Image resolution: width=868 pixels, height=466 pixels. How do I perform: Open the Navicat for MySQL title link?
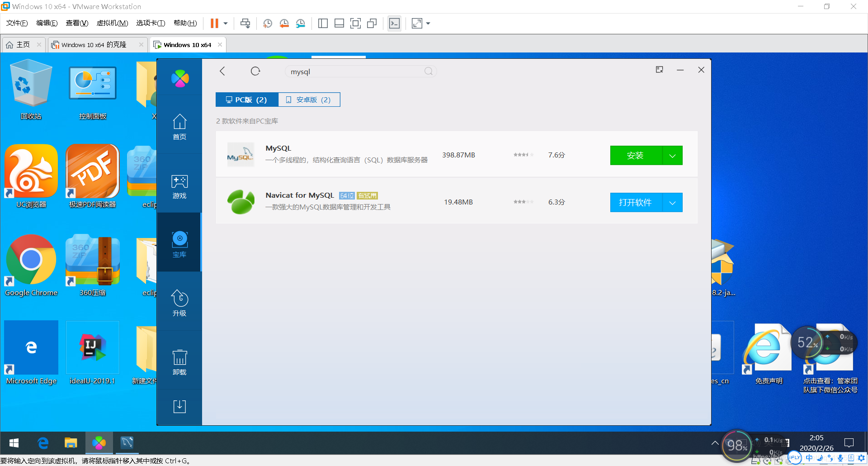[300, 195]
